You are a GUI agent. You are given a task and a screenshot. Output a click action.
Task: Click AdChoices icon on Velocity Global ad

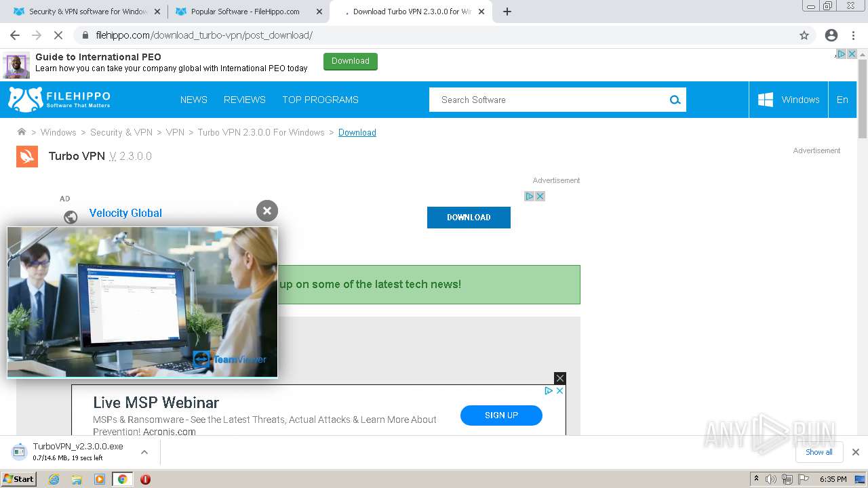tap(530, 196)
